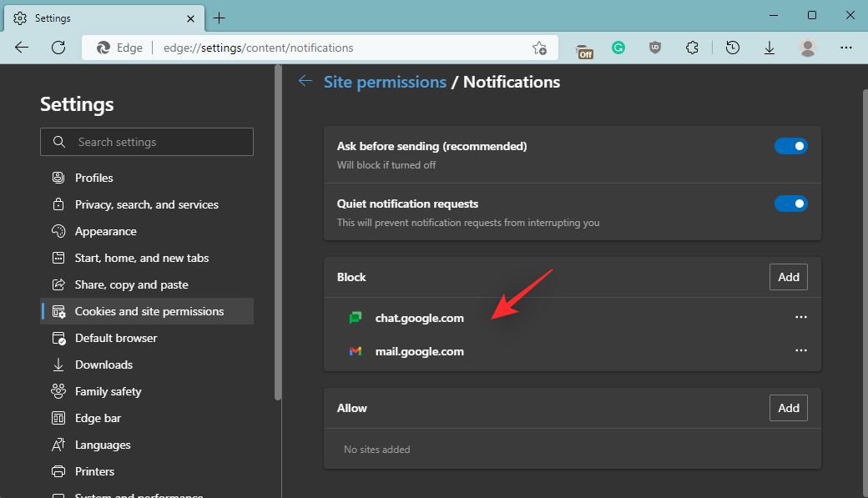Refresh the current page
This screenshot has width=868, height=498.
point(58,48)
